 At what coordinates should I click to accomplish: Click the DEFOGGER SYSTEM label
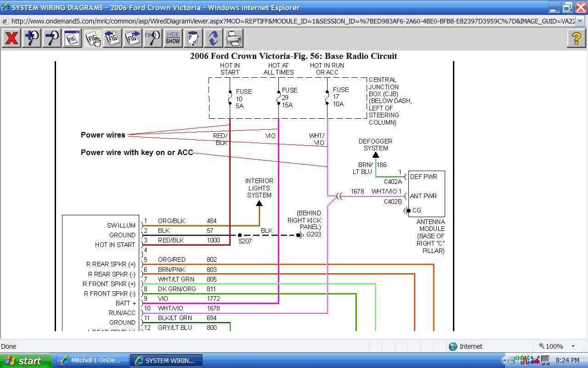pos(376,145)
